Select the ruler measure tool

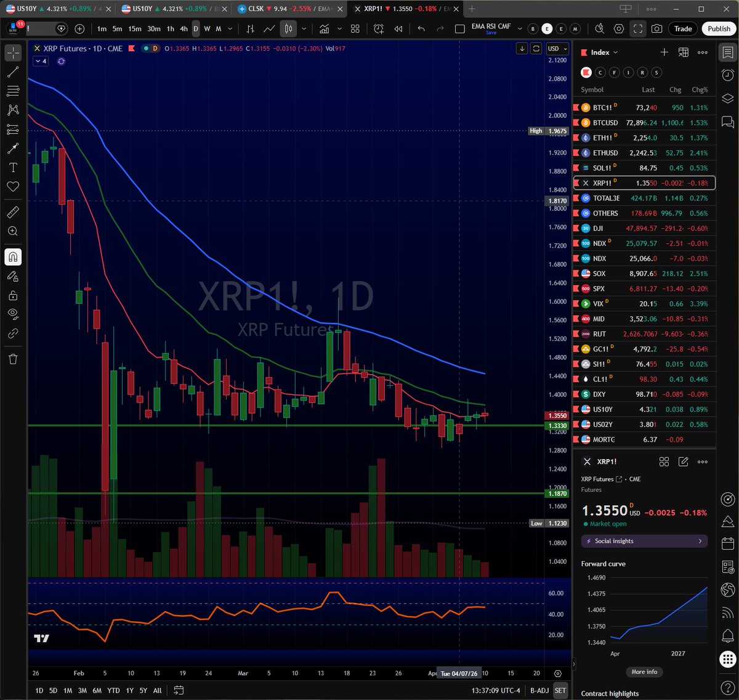point(13,212)
